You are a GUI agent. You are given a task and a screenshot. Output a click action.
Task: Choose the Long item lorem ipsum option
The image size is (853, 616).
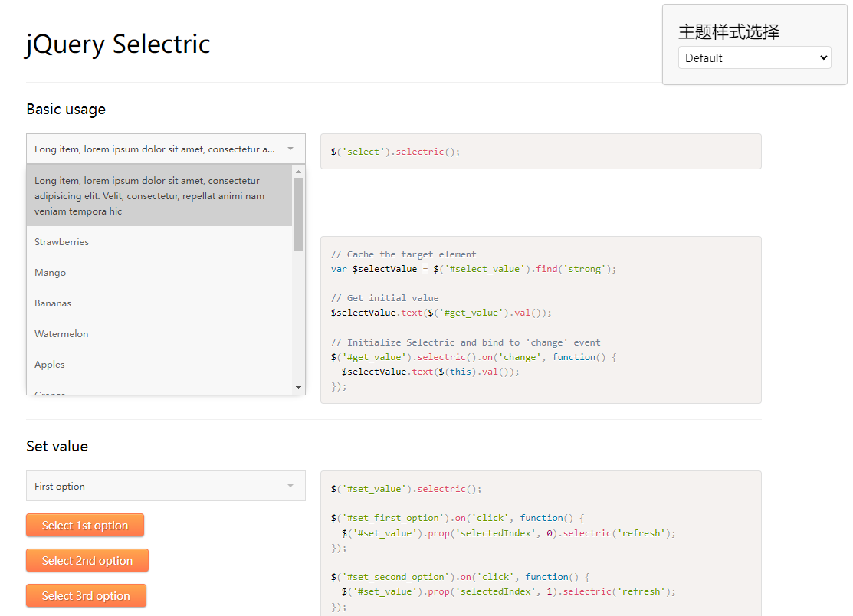coord(159,195)
